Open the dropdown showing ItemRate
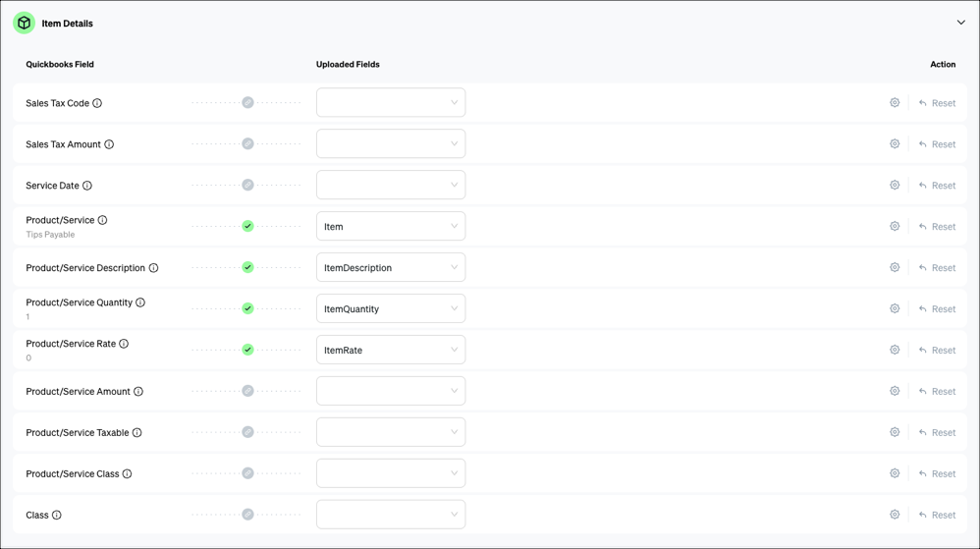 tap(391, 351)
